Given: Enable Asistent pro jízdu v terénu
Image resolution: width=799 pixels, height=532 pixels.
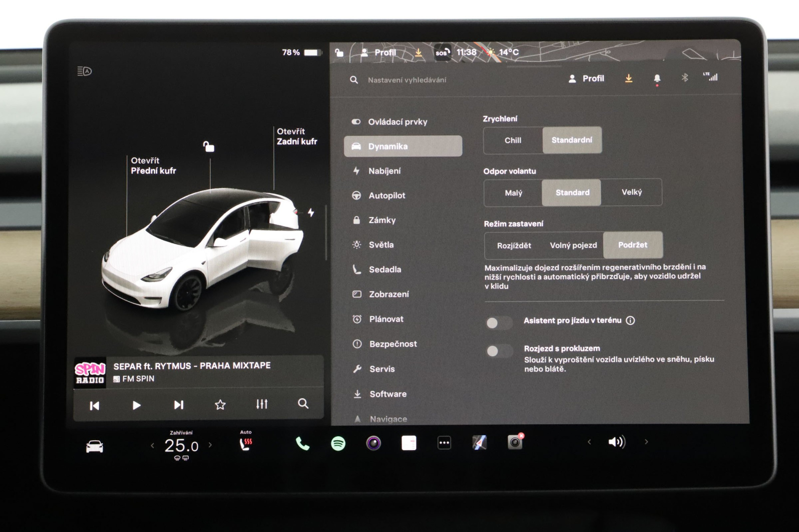Looking at the screenshot, I should pyautogui.click(x=499, y=323).
